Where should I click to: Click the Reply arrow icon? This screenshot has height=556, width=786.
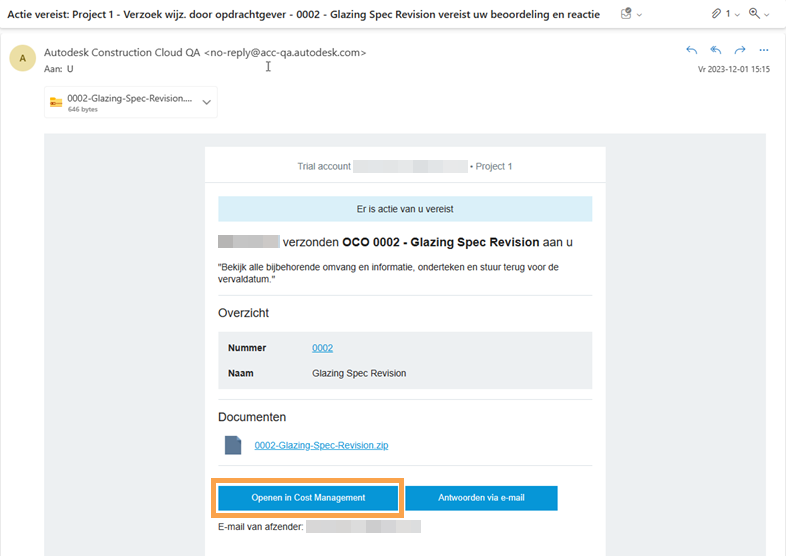[692, 50]
